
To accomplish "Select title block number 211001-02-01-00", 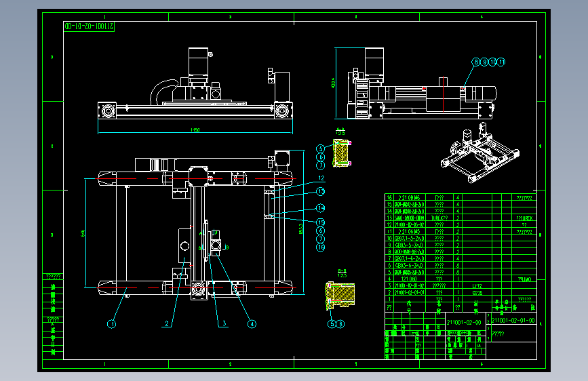I will (513, 320).
